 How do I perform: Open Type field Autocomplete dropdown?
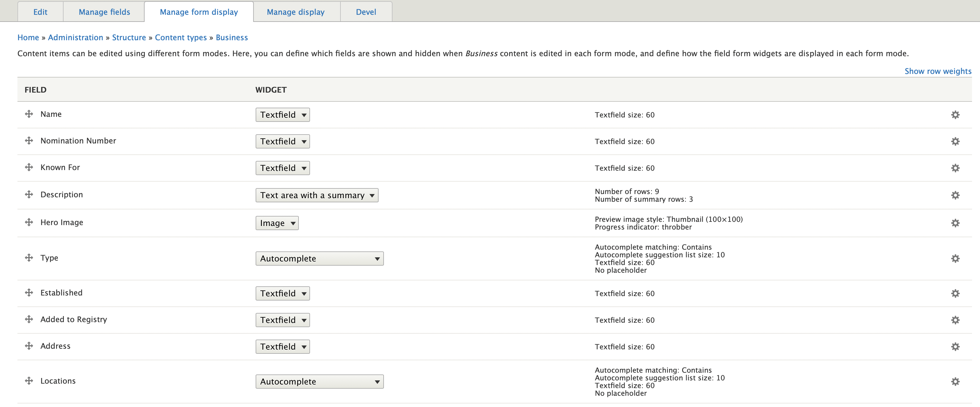pyautogui.click(x=319, y=259)
